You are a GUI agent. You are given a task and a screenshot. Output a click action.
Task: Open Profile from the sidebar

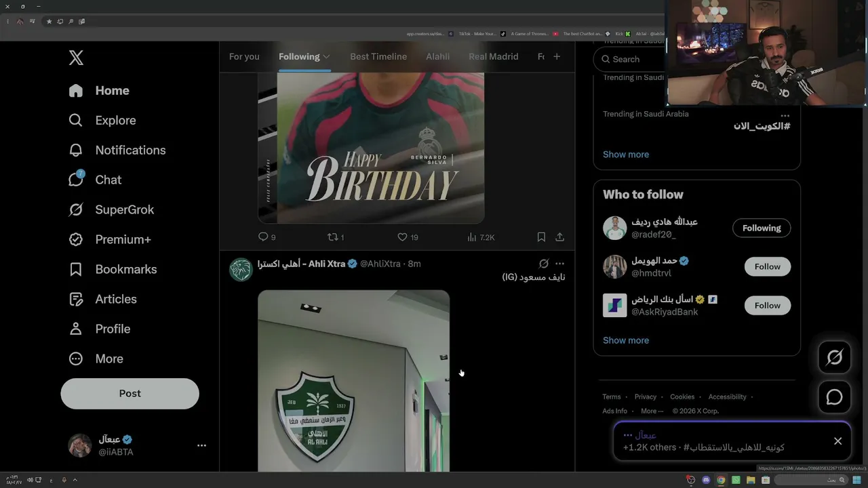pyautogui.click(x=99, y=329)
